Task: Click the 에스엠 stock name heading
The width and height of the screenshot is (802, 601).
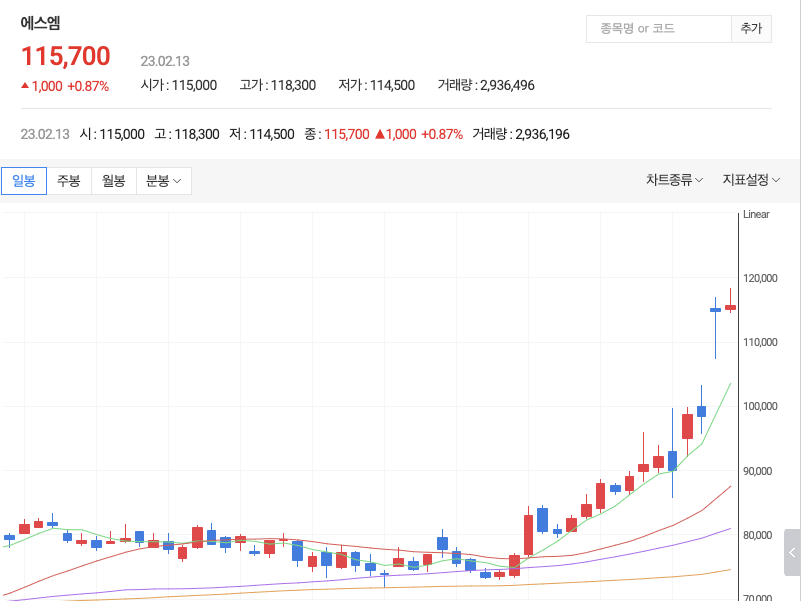Action: coord(40,23)
